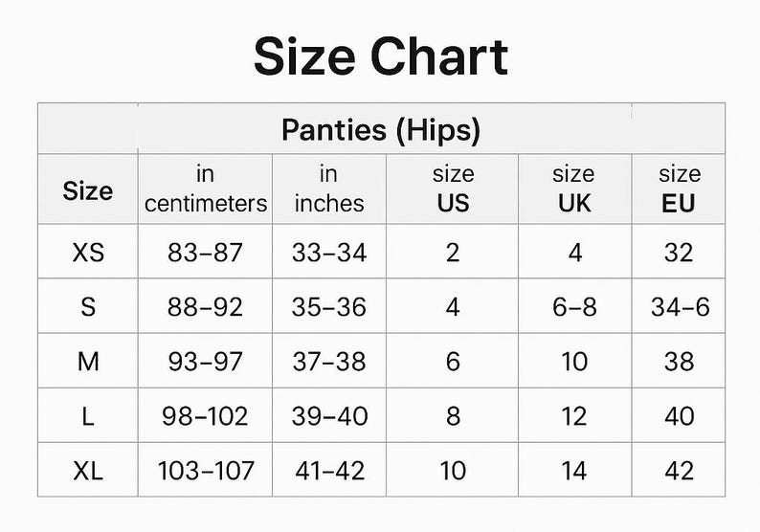The width and height of the screenshot is (760, 532).
Task: Click the size UK column header
Action: (x=574, y=188)
